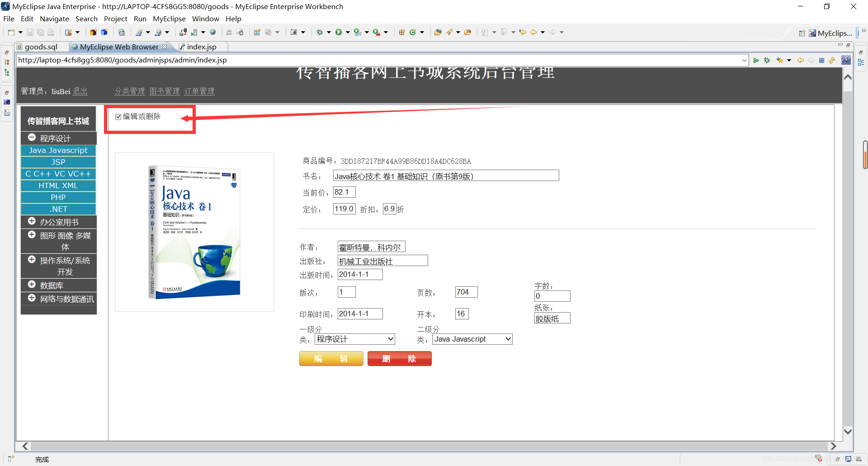Open the MyEclipse menu in the menu bar
Screen dimensions: 868x466
pyautogui.click(x=169, y=19)
